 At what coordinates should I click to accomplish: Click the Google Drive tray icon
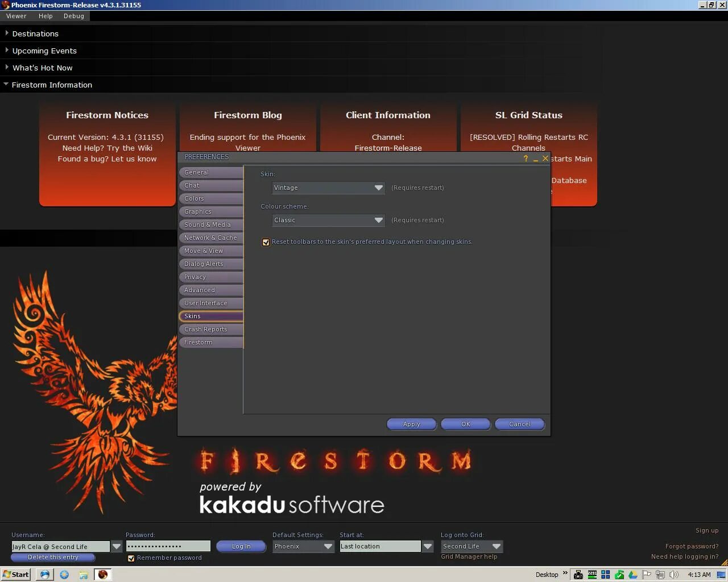(x=632, y=575)
